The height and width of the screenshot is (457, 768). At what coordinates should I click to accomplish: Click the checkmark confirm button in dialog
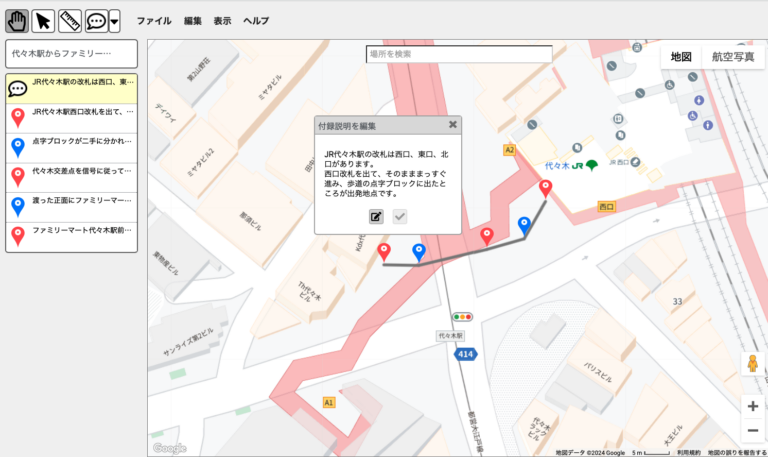pos(400,216)
